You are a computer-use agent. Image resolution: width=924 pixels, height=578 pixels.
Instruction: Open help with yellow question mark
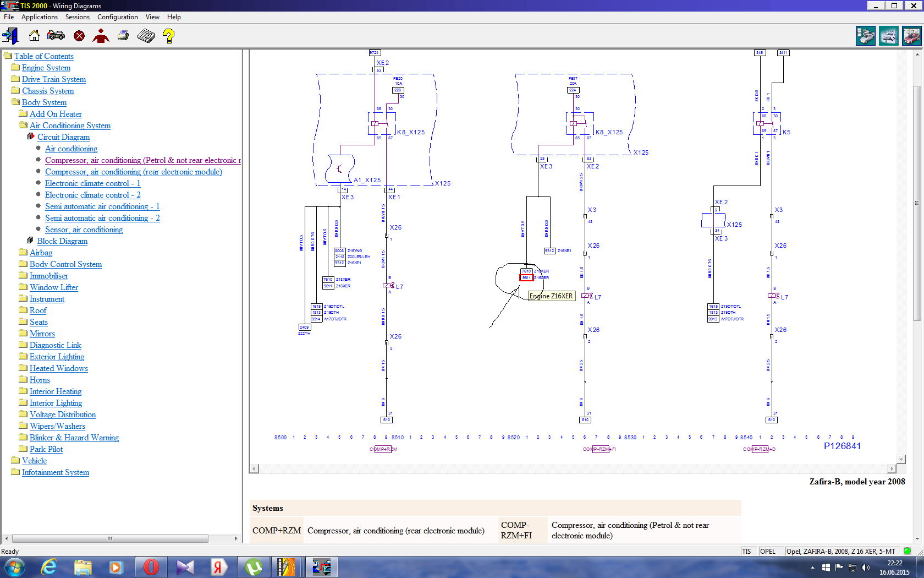(169, 36)
